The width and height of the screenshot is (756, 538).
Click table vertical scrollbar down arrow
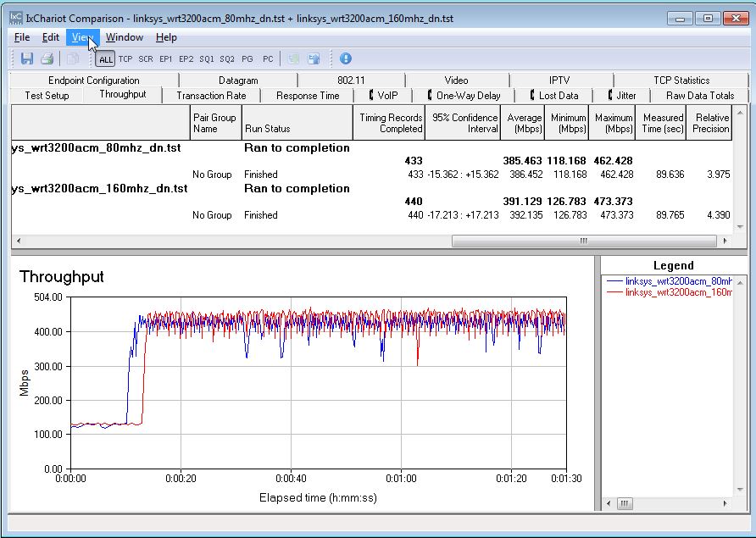tap(740, 226)
